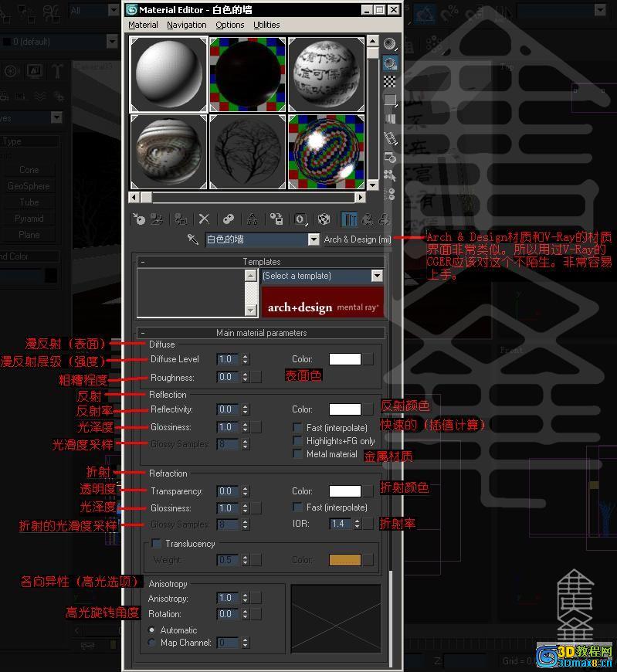Check the Translucency checkbox
The width and height of the screenshot is (617, 672).
pos(157,544)
